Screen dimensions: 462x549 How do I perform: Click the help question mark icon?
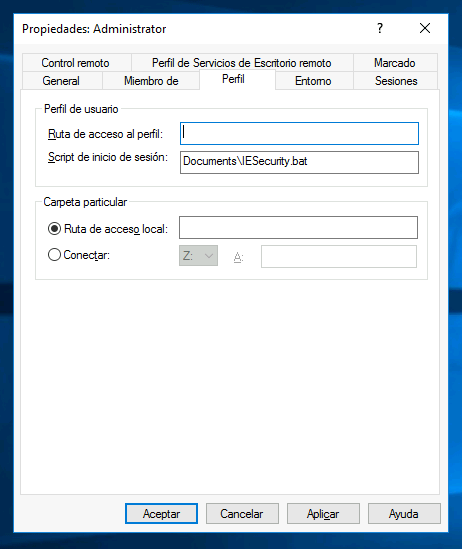[380, 28]
